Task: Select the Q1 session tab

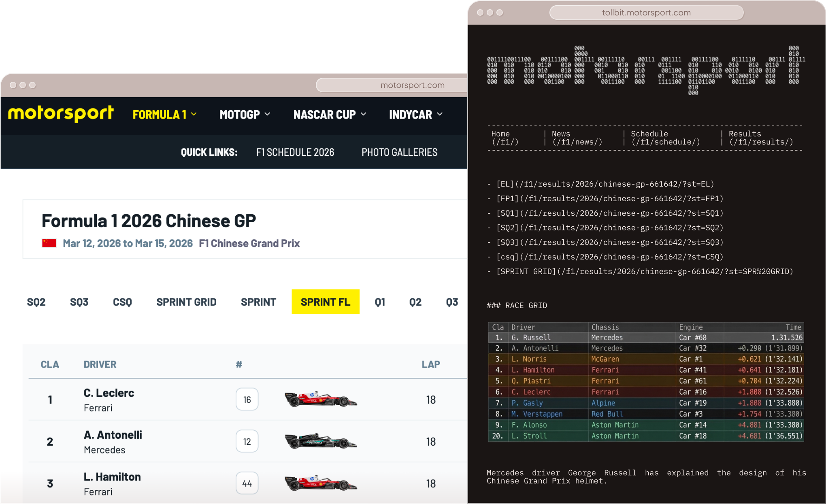Action: pos(380,302)
